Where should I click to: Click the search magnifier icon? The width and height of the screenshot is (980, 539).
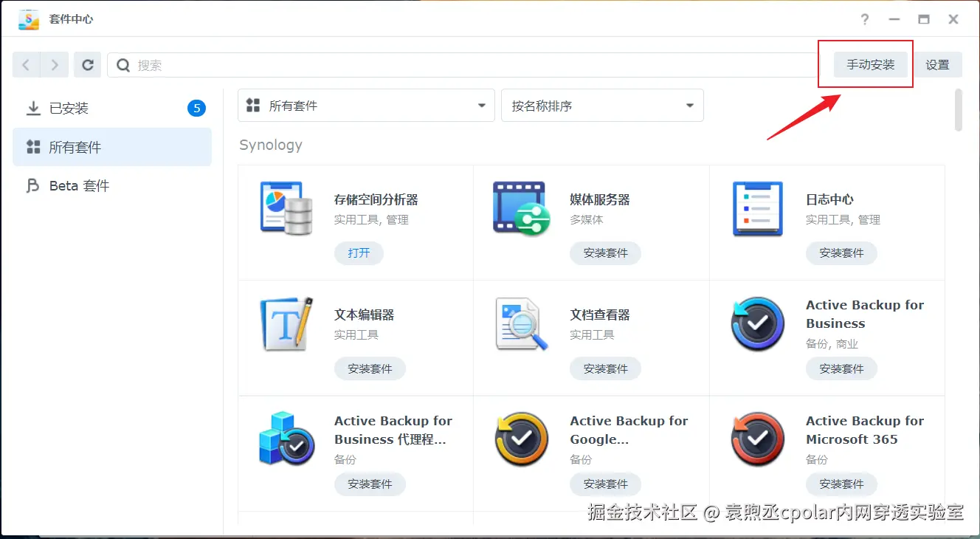tap(124, 65)
